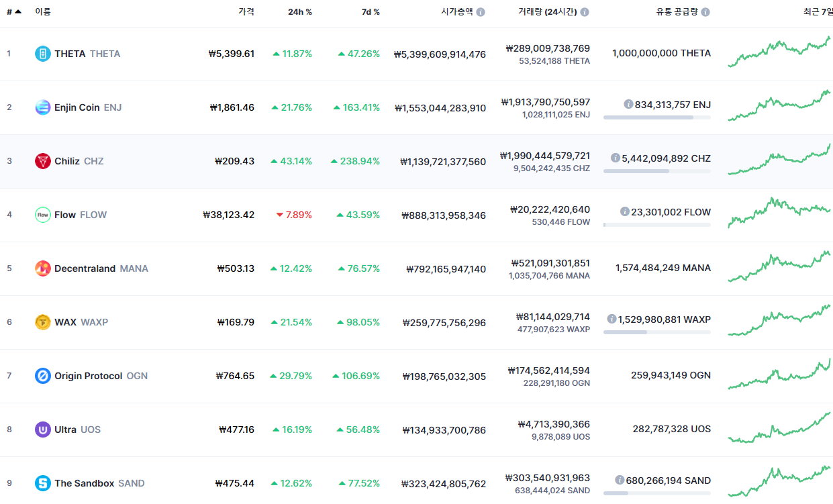Image resolution: width=833 pixels, height=504 pixels.
Task: Open Ultra 7-day price chart thumbnail
Action: point(780,428)
